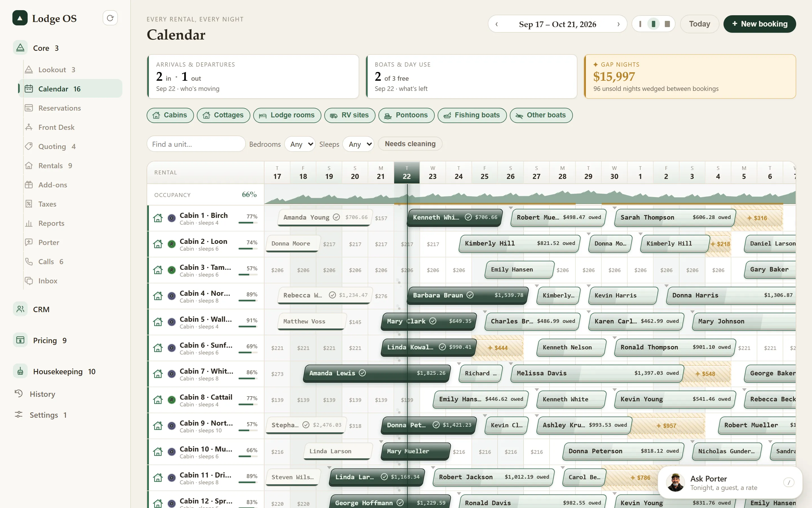Screen dimensions: 812x508
Task: Open the Gap Nights card
Action: 690,76
